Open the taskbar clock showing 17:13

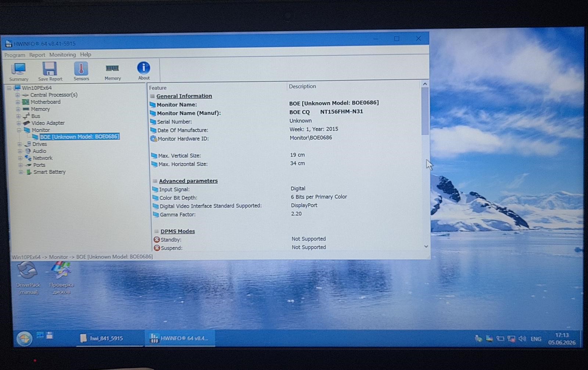[562, 339]
